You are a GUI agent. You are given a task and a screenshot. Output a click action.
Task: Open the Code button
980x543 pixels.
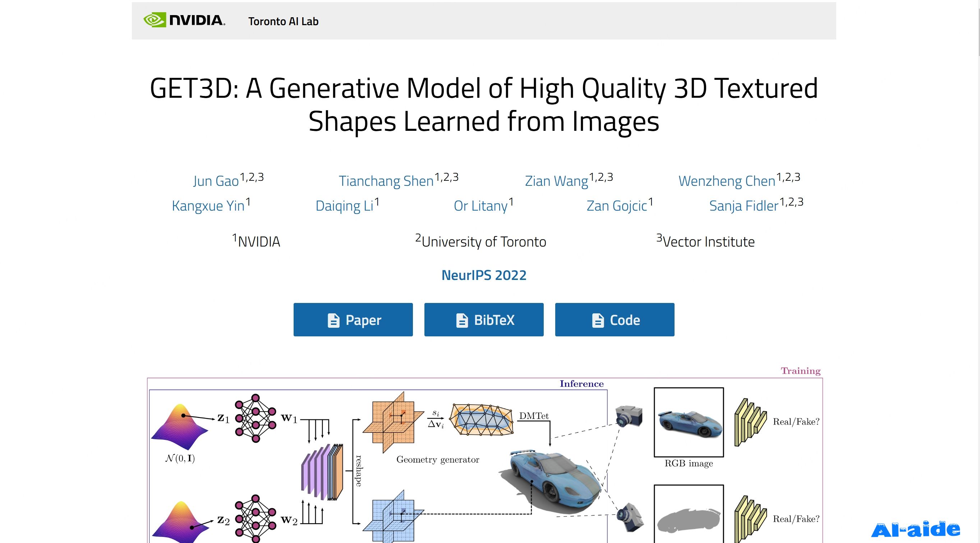[x=615, y=319]
